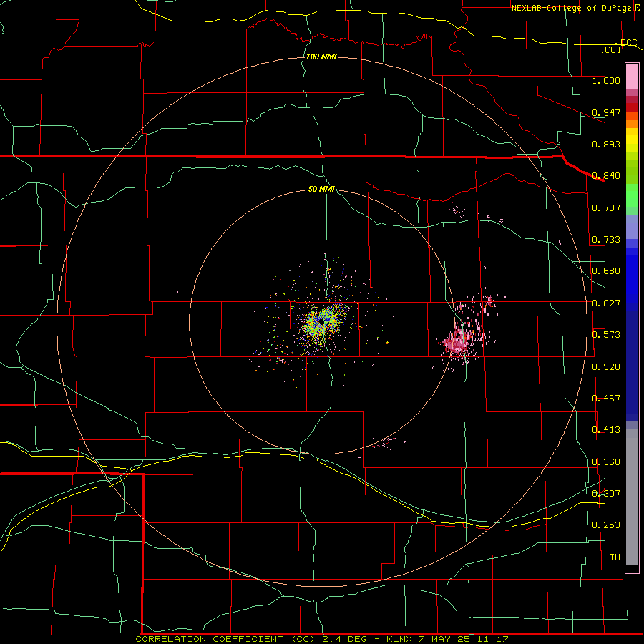Click the bright green band on the color bar
This screenshot has width=644, height=644.
point(632,195)
